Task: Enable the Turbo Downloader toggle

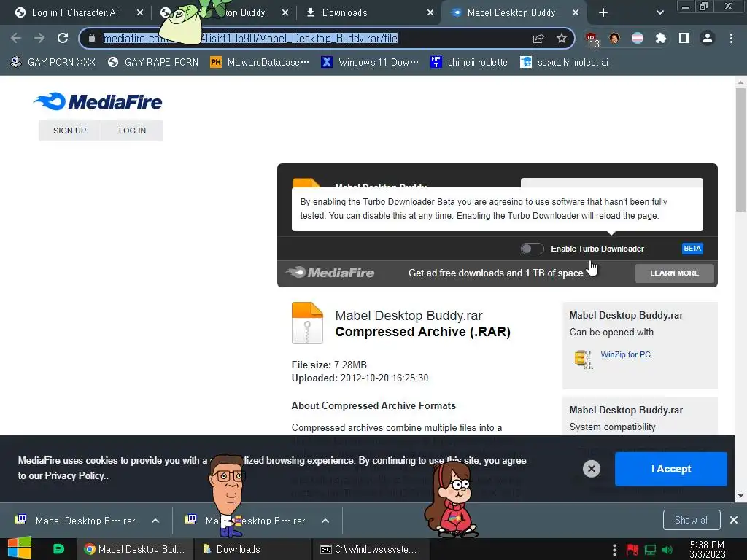Action: coord(532,249)
